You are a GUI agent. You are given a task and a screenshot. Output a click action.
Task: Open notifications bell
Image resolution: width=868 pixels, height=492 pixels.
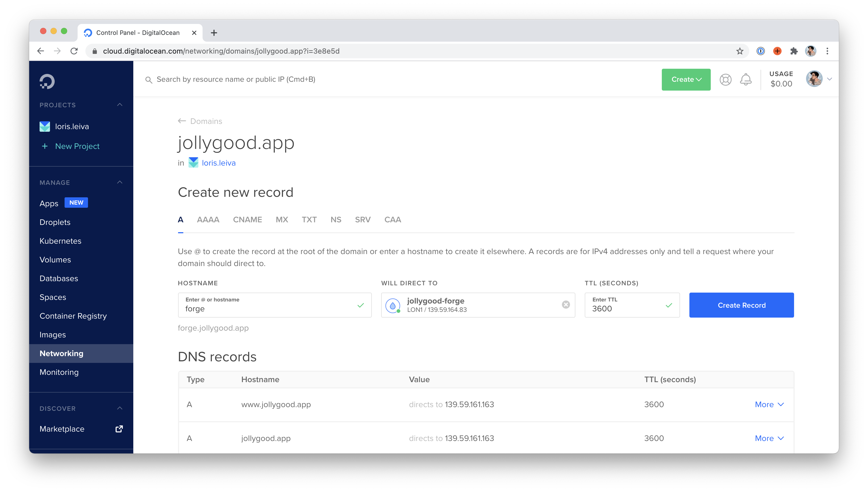pos(746,79)
